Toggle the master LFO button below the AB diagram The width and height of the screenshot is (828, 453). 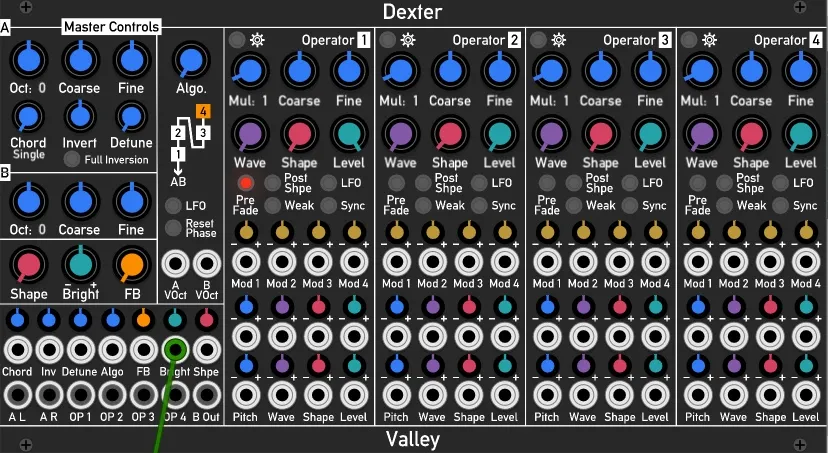tap(173, 206)
